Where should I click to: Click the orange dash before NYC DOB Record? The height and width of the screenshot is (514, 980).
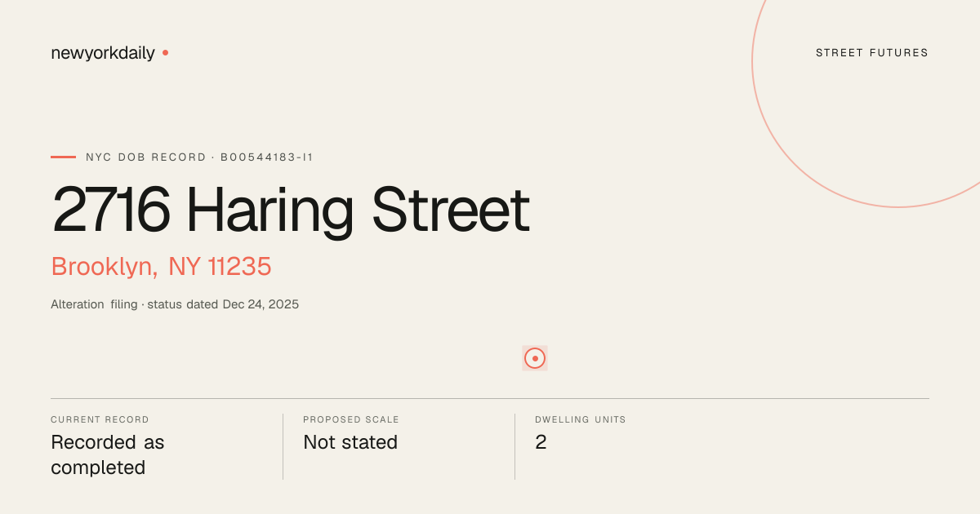click(x=63, y=157)
